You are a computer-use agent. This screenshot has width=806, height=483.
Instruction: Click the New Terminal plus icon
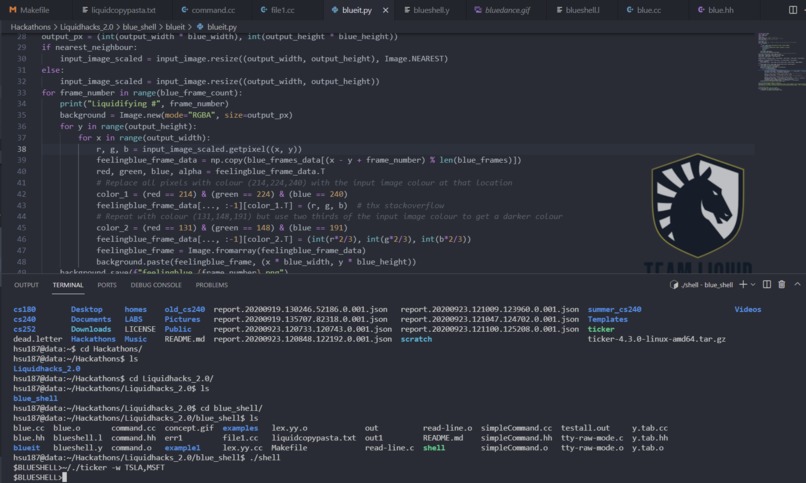[x=743, y=284]
